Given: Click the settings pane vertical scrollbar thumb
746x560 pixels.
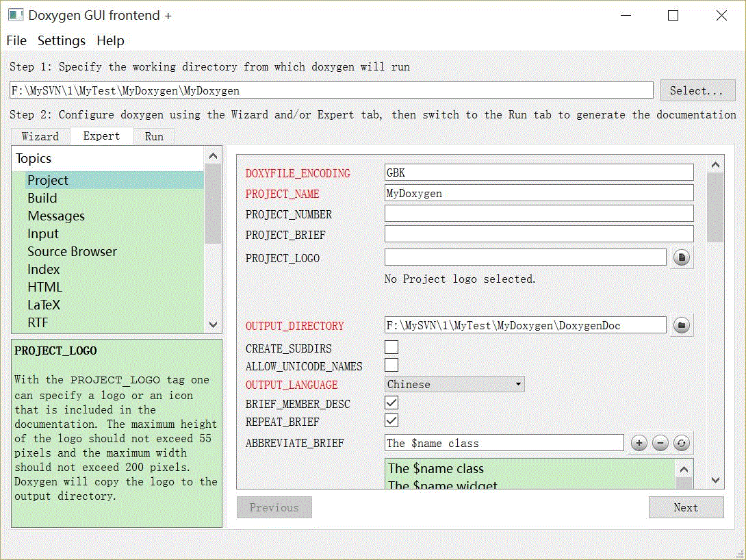Looking at the screenshot, I should [x=715, y=207].
